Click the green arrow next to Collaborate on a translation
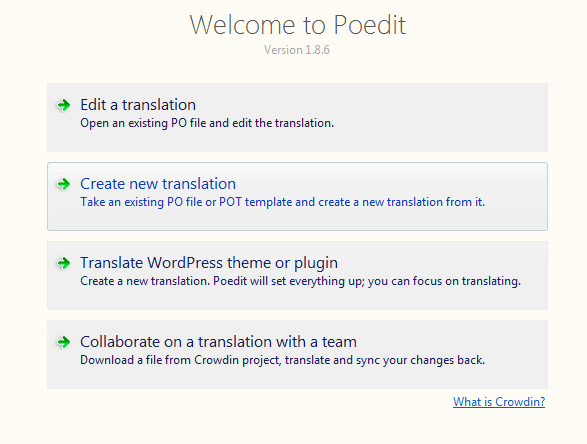This screenshot has height=444, width=587. 63,342
